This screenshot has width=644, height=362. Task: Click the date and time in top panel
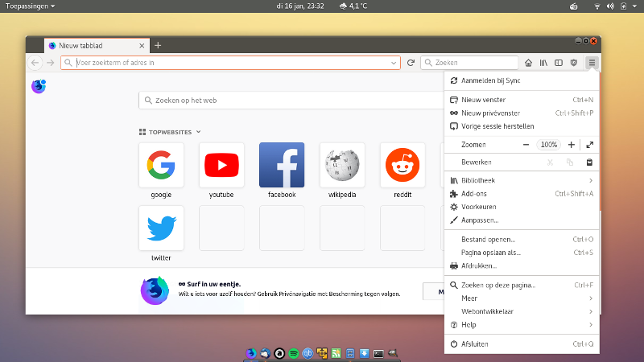pos(300,6)
